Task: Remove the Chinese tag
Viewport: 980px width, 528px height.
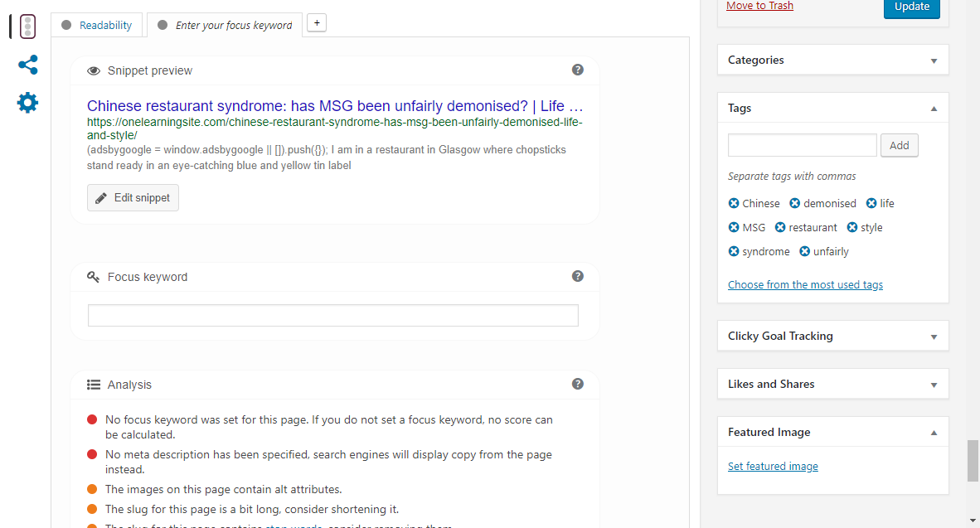Action: 734,203
